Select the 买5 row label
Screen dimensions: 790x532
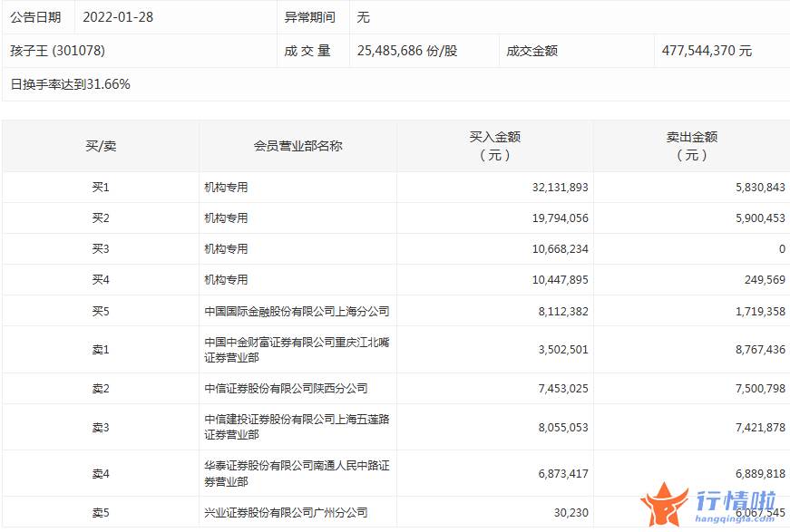(101, 311)
